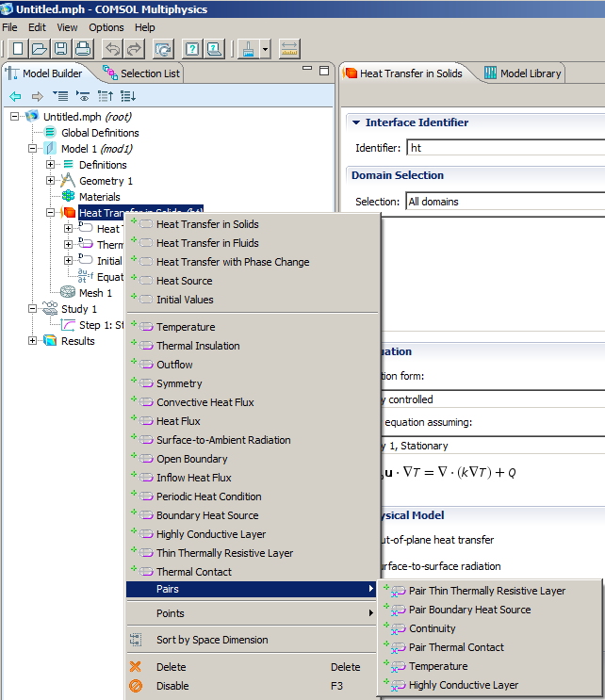Click the Open file folder icon
The width and height of the screenshot is (605, 700).
point(40,48)
